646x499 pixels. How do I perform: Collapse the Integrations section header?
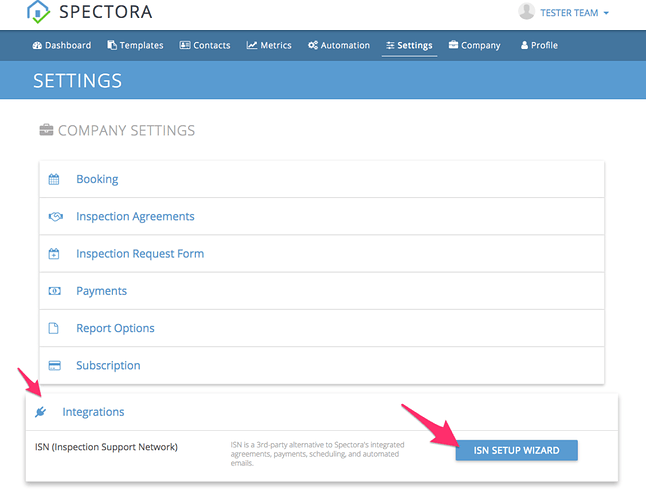93,412
